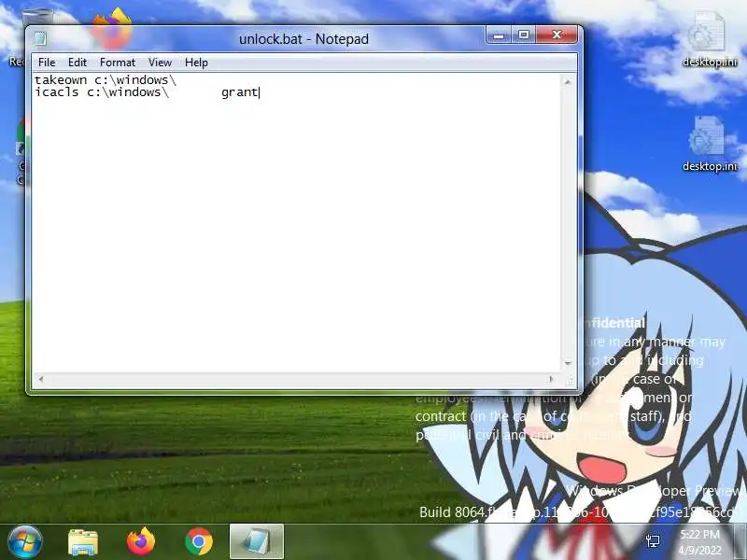
Task: Click the network icon in system tray
Action: [x=653, y=541]
